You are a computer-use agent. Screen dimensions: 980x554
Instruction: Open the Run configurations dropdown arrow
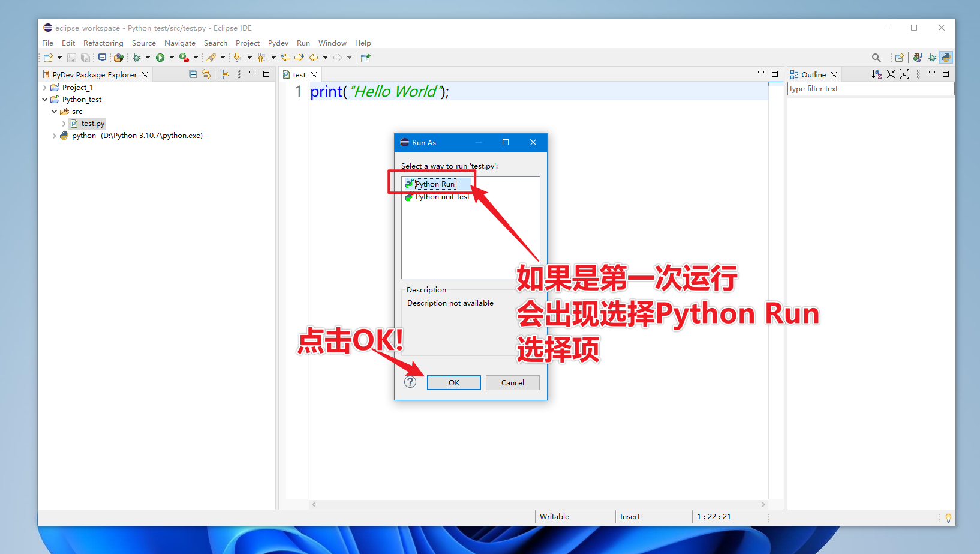point(172,58)
